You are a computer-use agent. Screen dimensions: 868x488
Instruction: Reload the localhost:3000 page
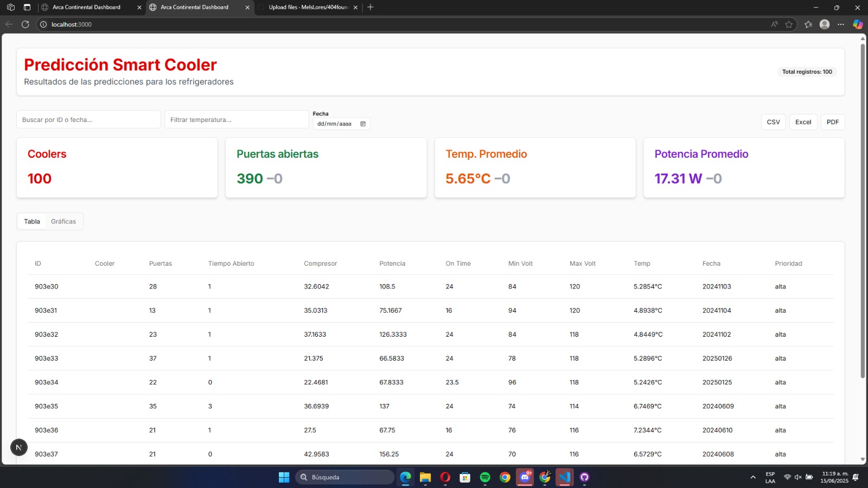pyautogui.click(x=25, y=24)
